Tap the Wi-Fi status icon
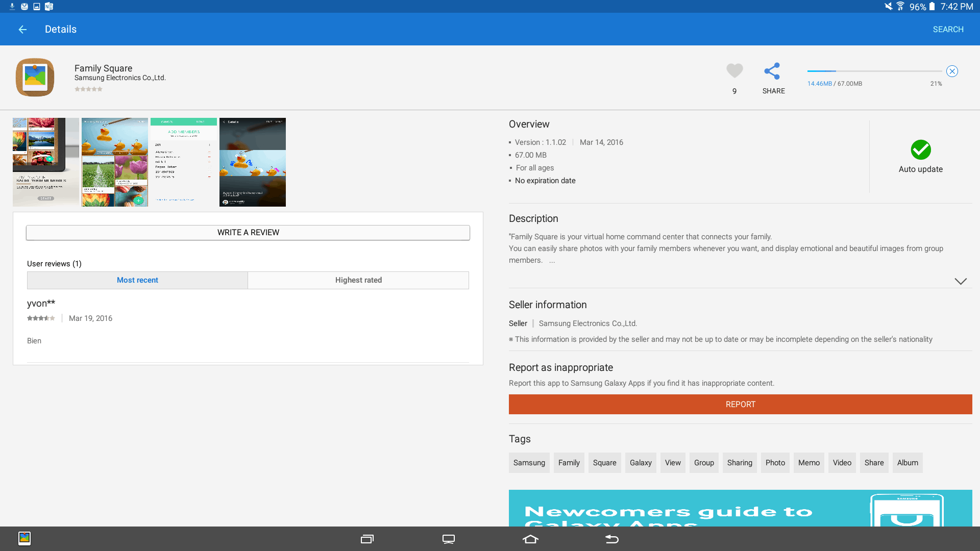 click(900, 7)
